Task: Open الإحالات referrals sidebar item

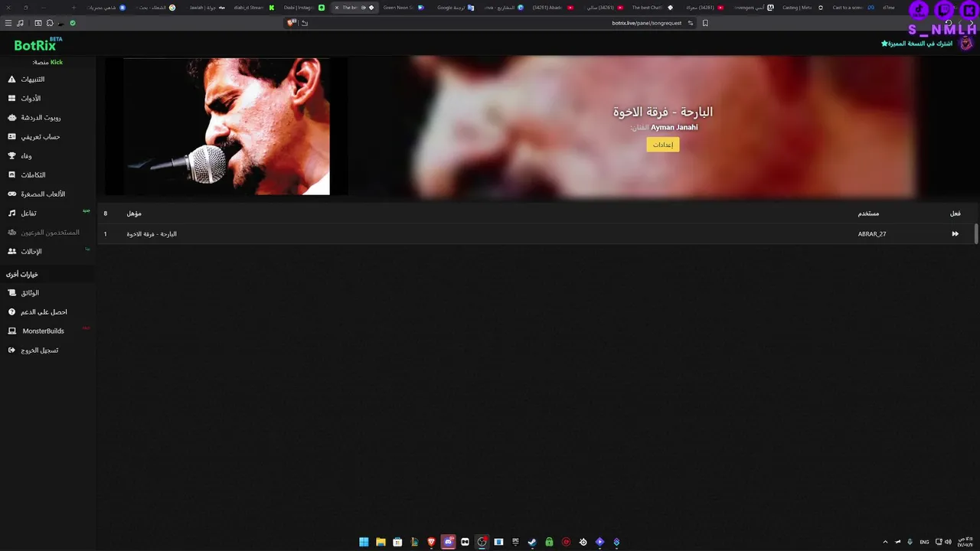Action: coord(24,252)
